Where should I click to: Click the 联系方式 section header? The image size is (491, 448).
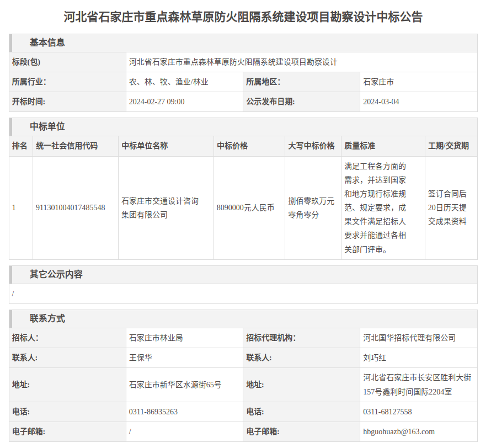click(47, 318)
